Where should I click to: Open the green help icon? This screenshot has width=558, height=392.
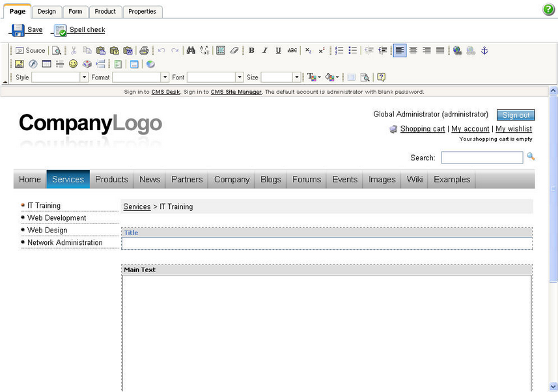coord(548,10)
